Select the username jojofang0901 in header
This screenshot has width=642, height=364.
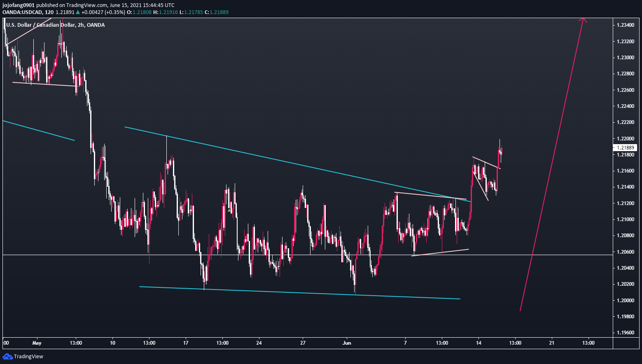point(19,5)
